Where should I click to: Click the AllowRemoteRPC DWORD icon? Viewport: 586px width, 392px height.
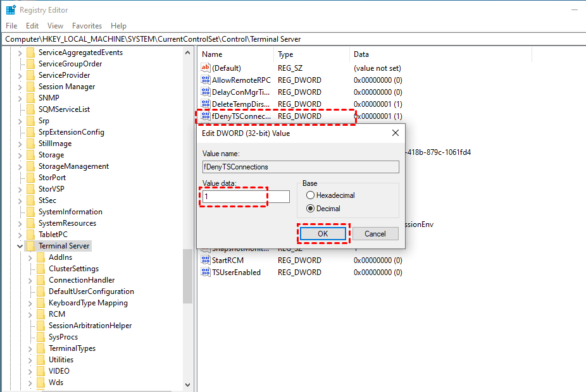(x=206, y=80)
